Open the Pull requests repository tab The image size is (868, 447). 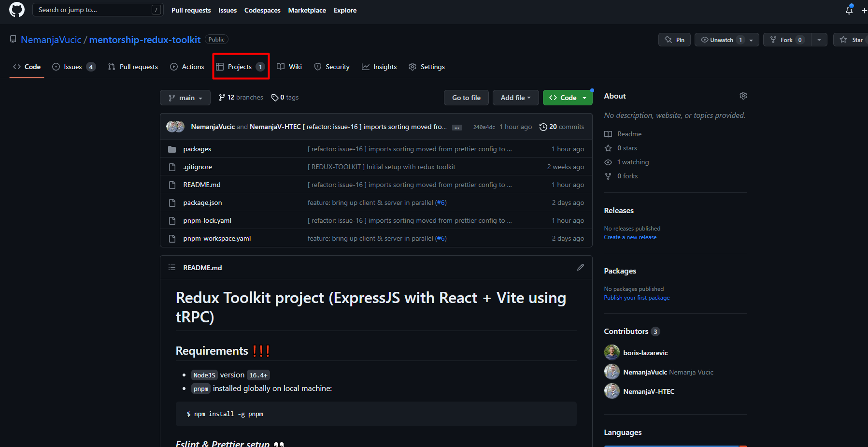point(133,67)
